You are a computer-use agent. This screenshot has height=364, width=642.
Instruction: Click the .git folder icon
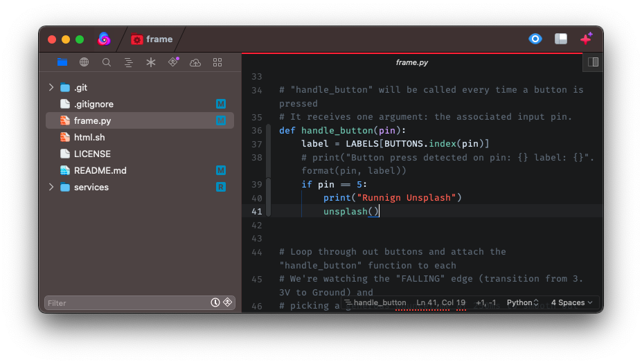tap(64, 87)
